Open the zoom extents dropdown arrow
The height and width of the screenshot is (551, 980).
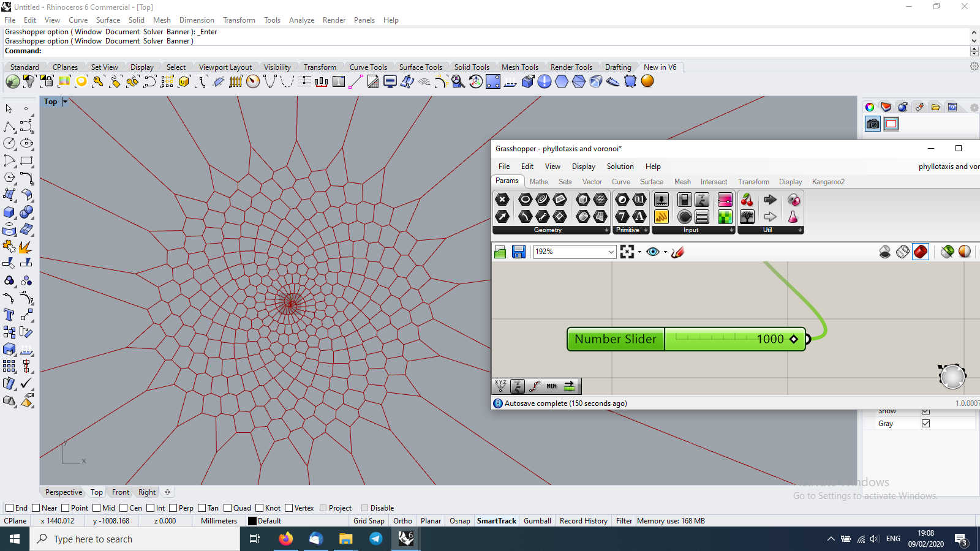click(639, 252)
